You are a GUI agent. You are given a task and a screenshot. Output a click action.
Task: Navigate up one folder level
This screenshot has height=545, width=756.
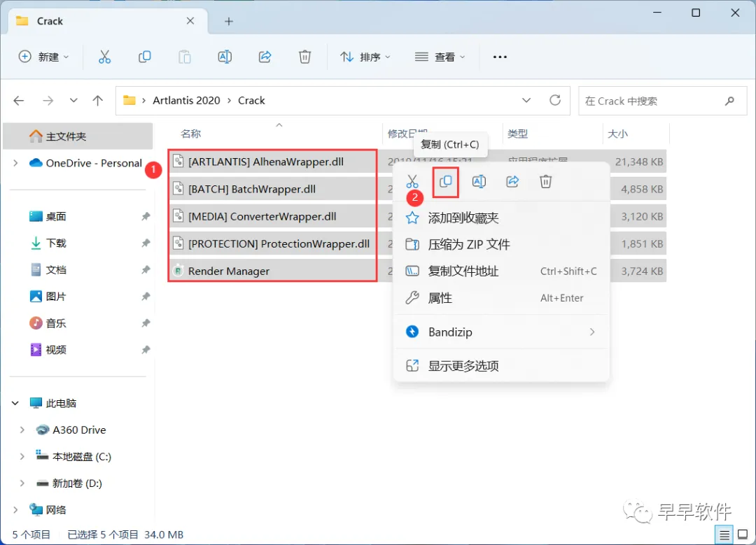coord(97,101)
